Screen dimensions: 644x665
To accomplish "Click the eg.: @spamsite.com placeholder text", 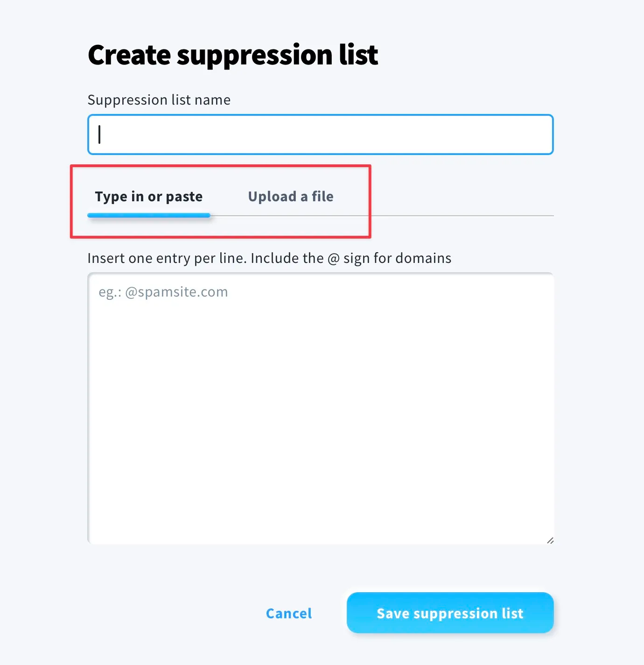I will click(x=163, y=292).
